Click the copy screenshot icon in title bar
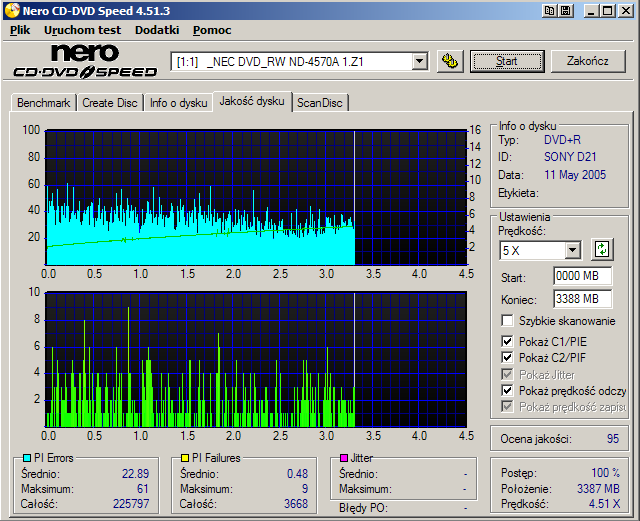 coord(549,11)
